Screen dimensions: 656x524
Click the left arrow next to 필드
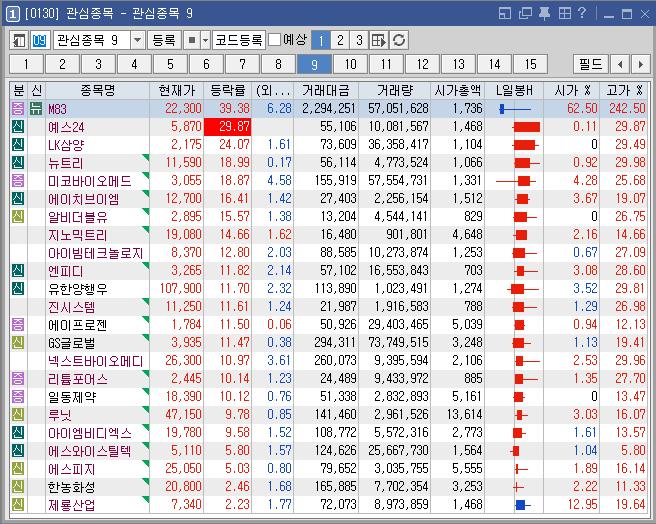point(620,64)
